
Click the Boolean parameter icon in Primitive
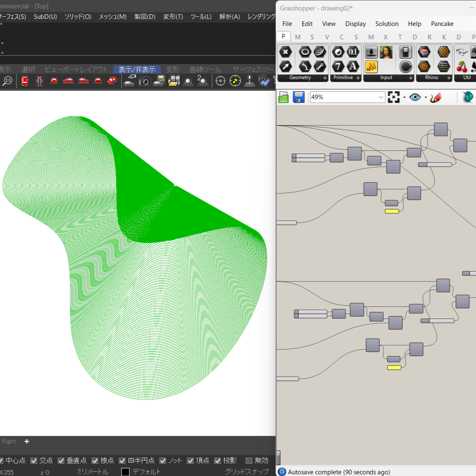click(x=338, y=52)
